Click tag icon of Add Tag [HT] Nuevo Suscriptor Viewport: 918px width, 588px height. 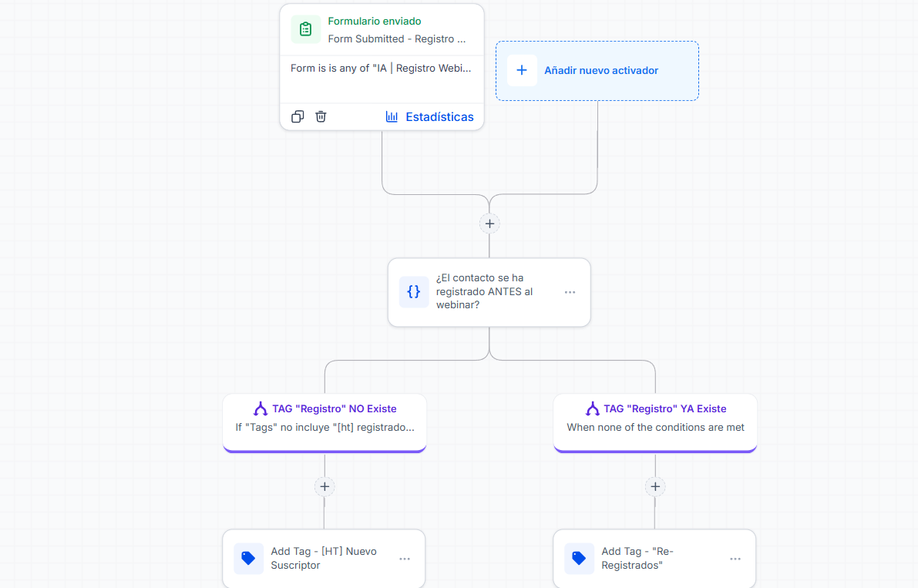(248, 558)
